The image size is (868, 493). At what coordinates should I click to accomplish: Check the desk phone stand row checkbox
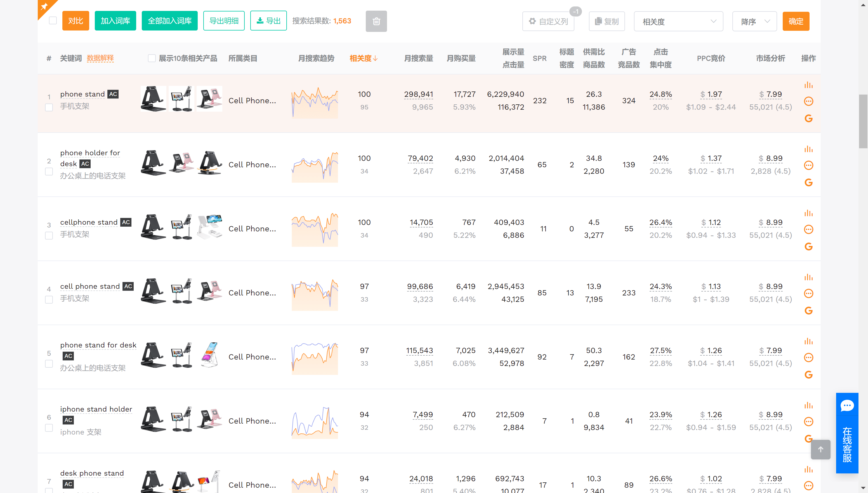(49, 490)
